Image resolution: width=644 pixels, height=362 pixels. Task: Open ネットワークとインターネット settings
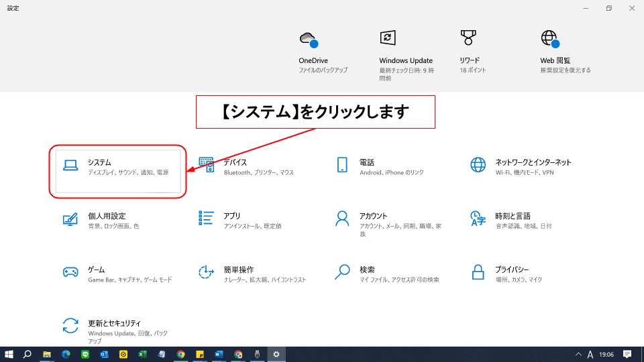(x=523, y=167)
